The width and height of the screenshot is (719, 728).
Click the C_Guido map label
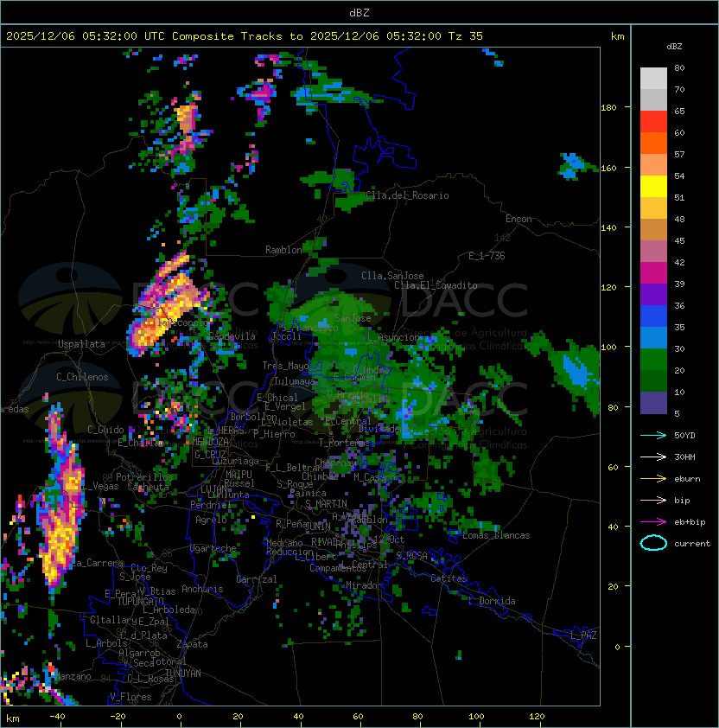(x=105, y=430)
